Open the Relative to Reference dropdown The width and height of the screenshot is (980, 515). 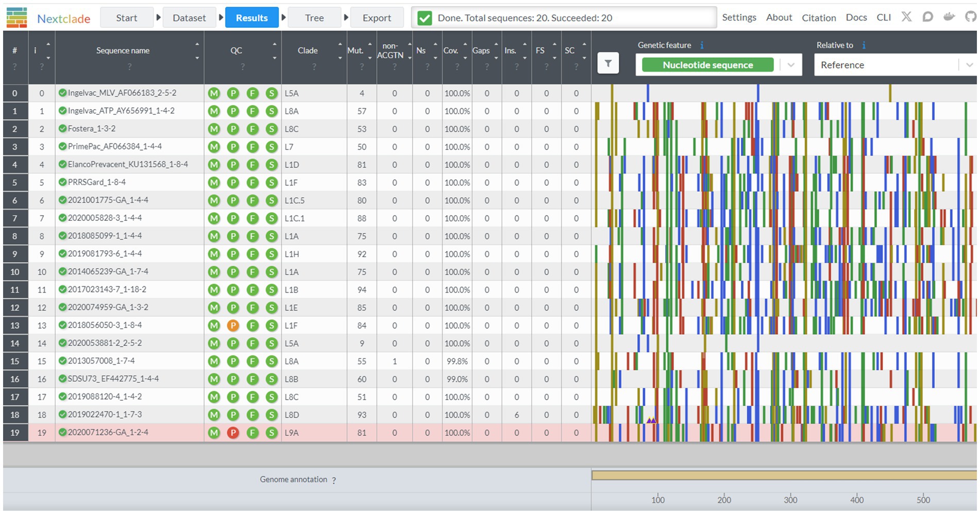click(x=895, y=65)
